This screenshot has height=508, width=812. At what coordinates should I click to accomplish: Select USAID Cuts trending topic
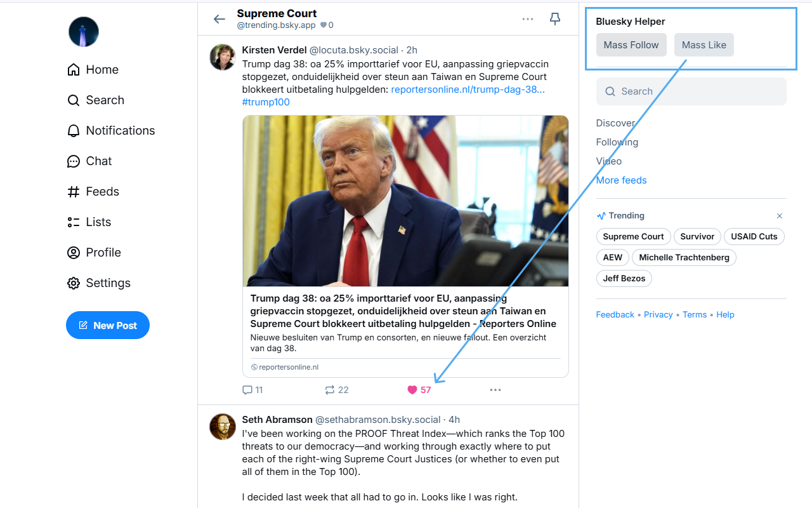pos(754,236)
